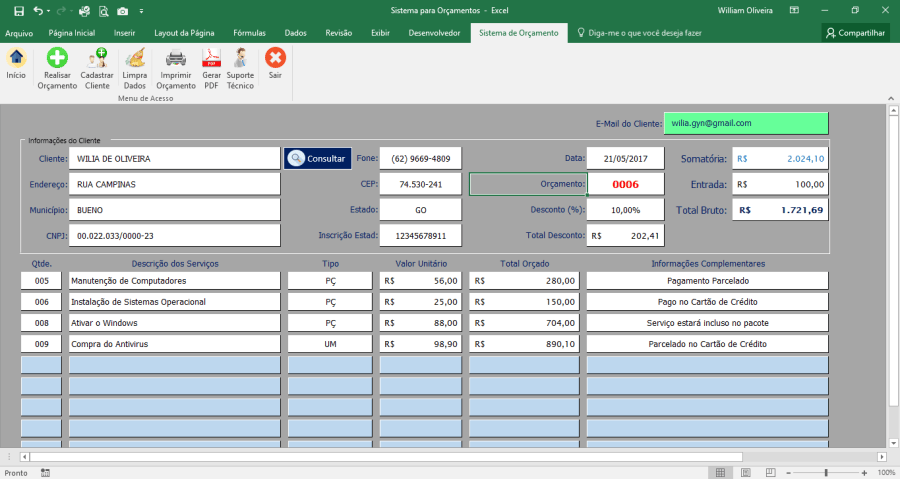Click the Município field BUENO
900x479 pixels.
174,210
